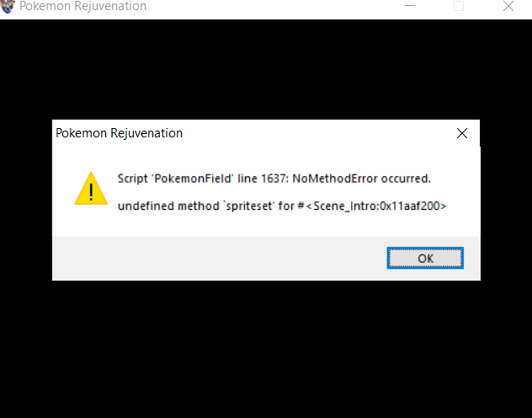Viewport: 532px width, 418px height.
Task: Click OK to dismiss the error
Action: click(425, 258)
